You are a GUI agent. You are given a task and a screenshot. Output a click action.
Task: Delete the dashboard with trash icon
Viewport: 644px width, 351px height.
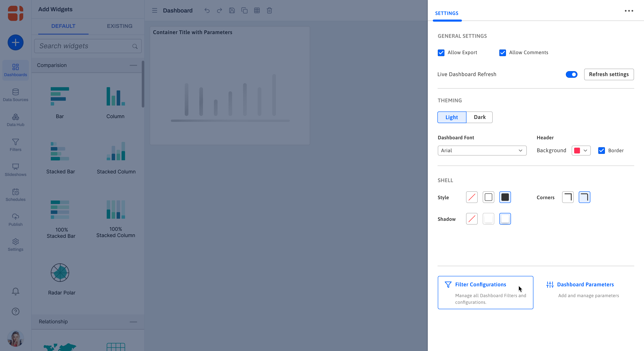point(269,11)
